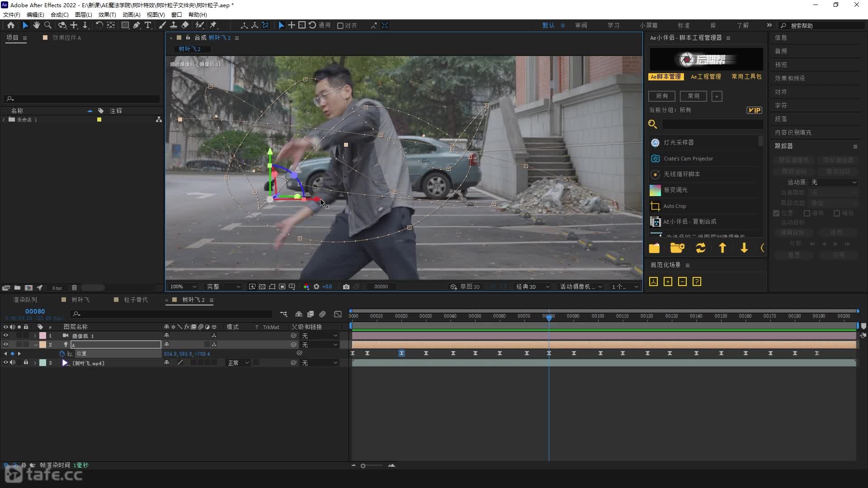Screen dimensions: 868x488
Task: Open the 合成(C) menu
Action: (59, 14)
